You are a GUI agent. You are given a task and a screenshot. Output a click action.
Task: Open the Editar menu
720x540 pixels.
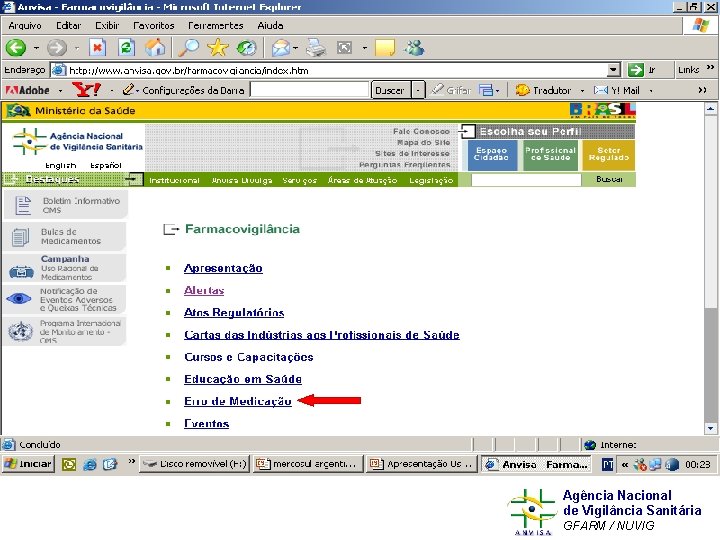[68, 26]
